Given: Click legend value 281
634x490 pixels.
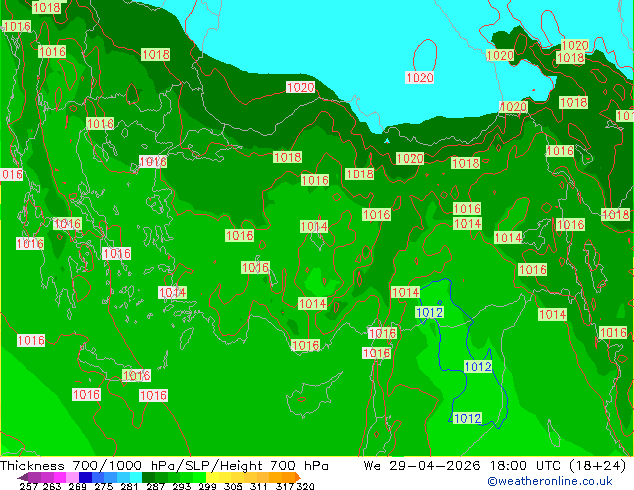Looking at the screenshot, I should pos(129,486).
